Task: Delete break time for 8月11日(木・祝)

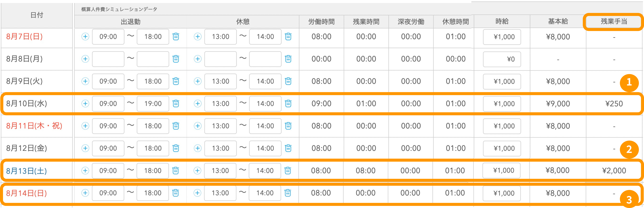Action: coord(288,126)
